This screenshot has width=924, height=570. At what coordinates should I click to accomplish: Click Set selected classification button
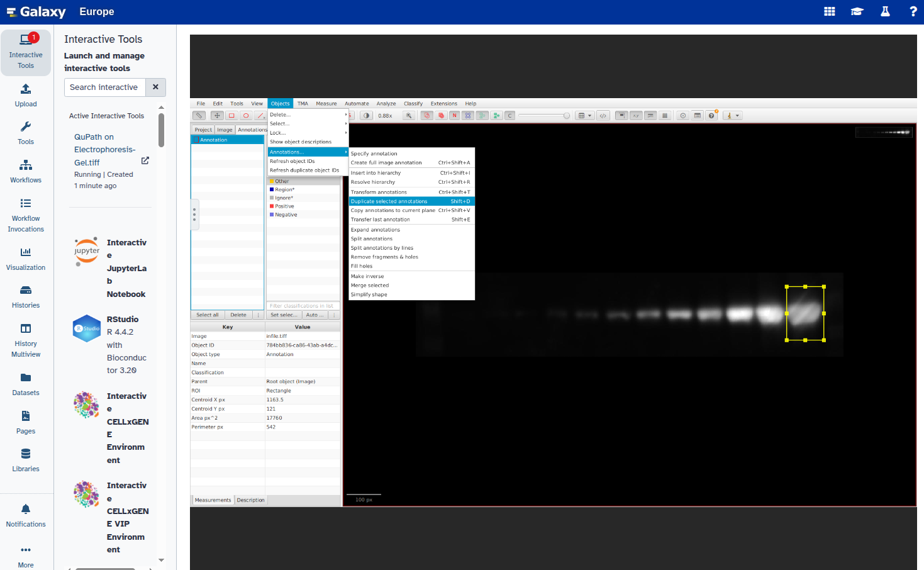point(284,315)
